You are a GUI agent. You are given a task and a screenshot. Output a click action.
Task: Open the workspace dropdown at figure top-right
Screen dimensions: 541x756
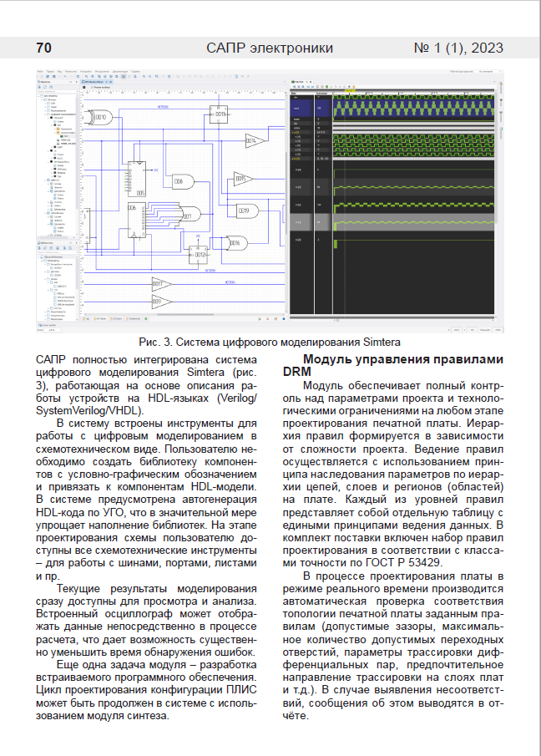coord(488,71)
